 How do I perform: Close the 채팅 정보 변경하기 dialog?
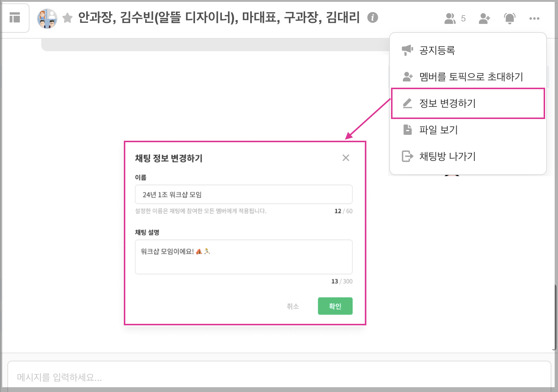click(x=346, y=158)
